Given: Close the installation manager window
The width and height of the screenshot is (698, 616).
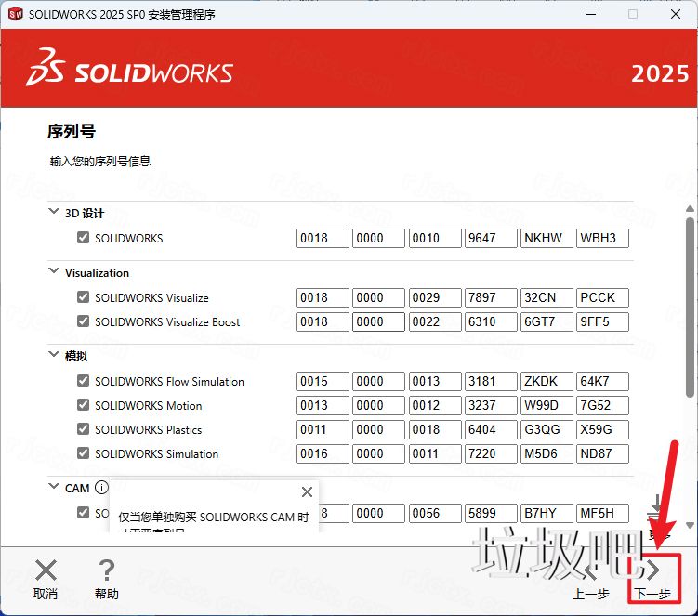Looking at the screenshot, I should point(676,14).
